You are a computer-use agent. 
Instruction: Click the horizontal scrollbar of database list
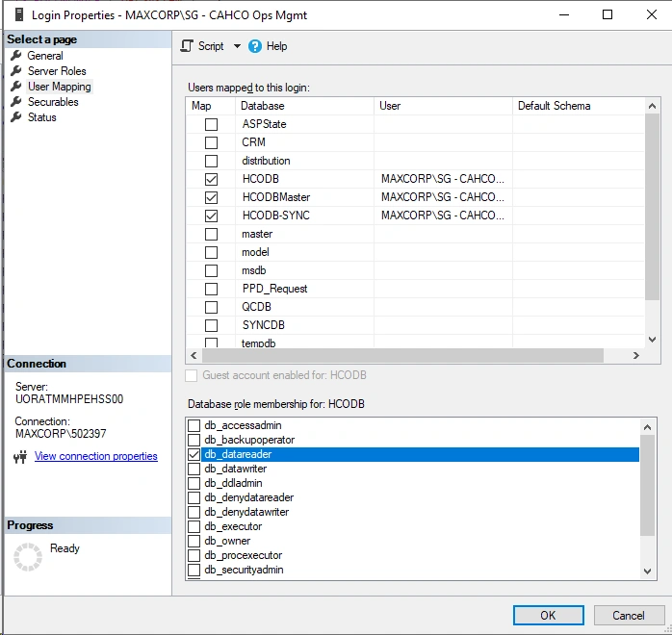tap(402, 355)
